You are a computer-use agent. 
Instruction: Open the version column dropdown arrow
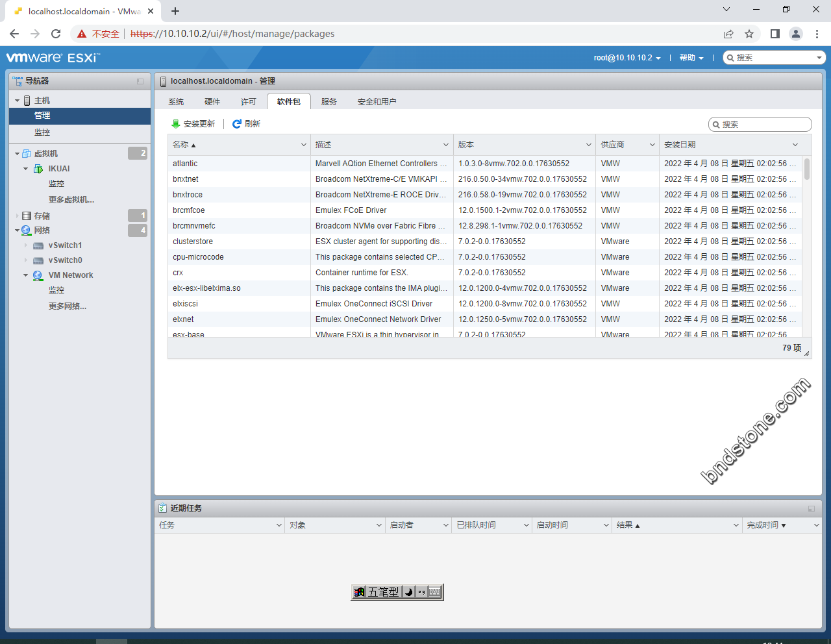pyautogui.click(x=589, y=145)
